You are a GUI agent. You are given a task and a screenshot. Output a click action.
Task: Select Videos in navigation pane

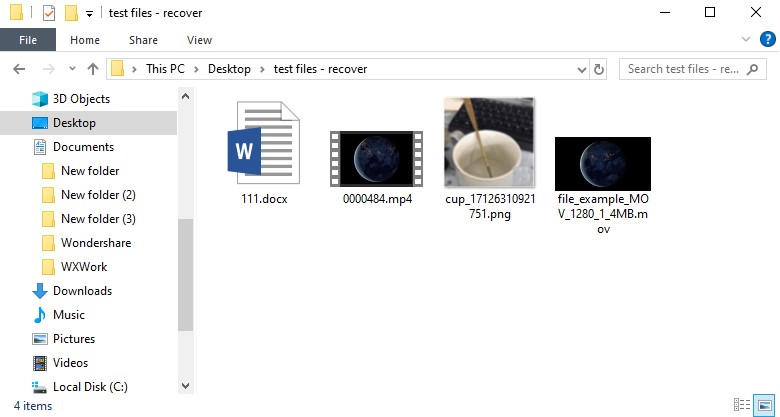pyautogui.click(x=71, y=363)
